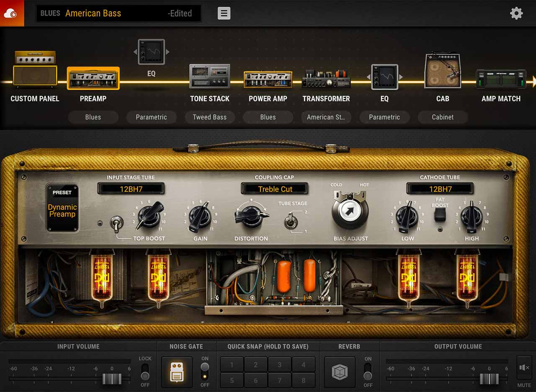Open the Parametric dropdown under second EQ
Viewport: 536px width, 392px height.
[x=384, y=117]
